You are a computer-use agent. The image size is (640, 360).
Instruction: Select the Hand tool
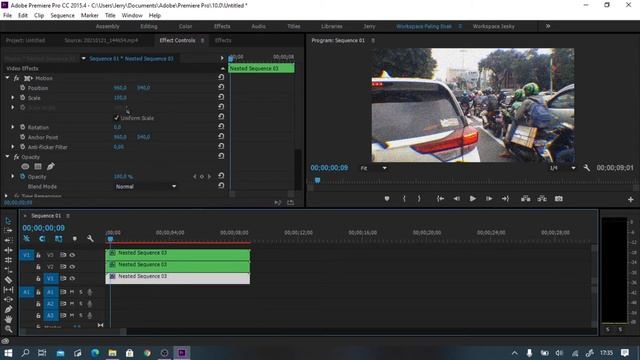click(8, 319)
